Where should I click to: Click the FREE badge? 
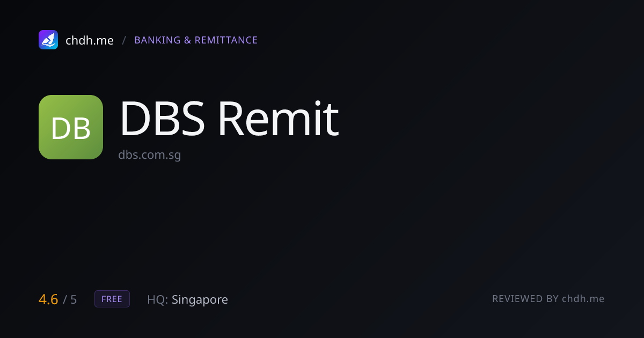pyautogui.click(x=112, y=299)
